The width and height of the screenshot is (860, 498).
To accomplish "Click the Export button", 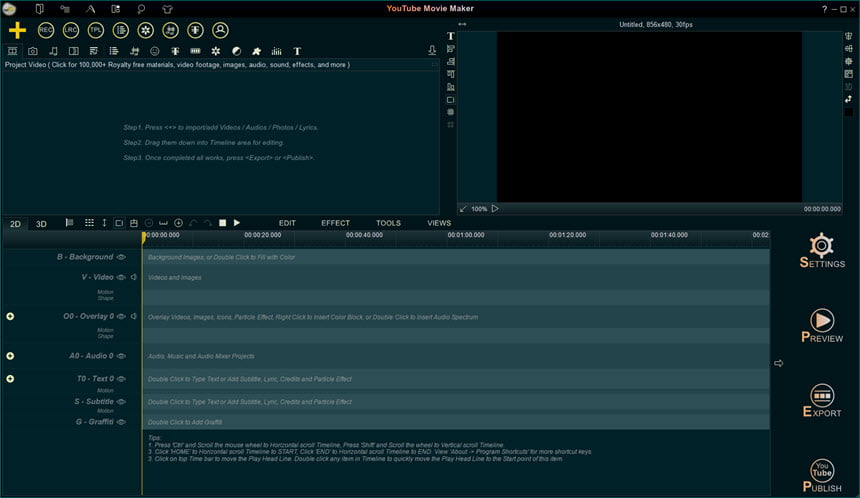I will pyautogui.click(x=822, y=401).
